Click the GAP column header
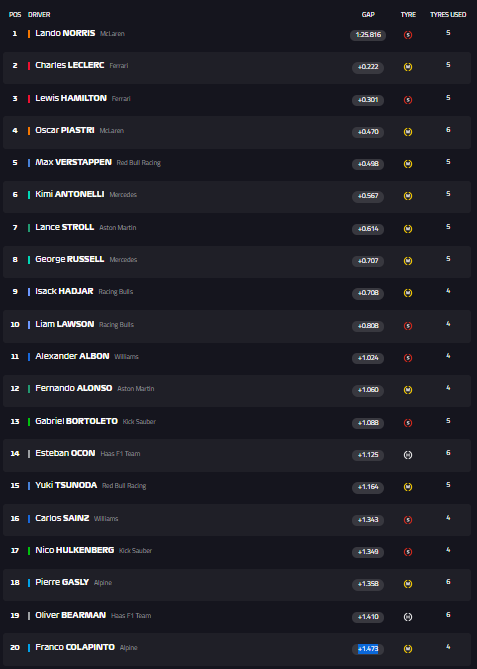477x669 pixels. 368,15
